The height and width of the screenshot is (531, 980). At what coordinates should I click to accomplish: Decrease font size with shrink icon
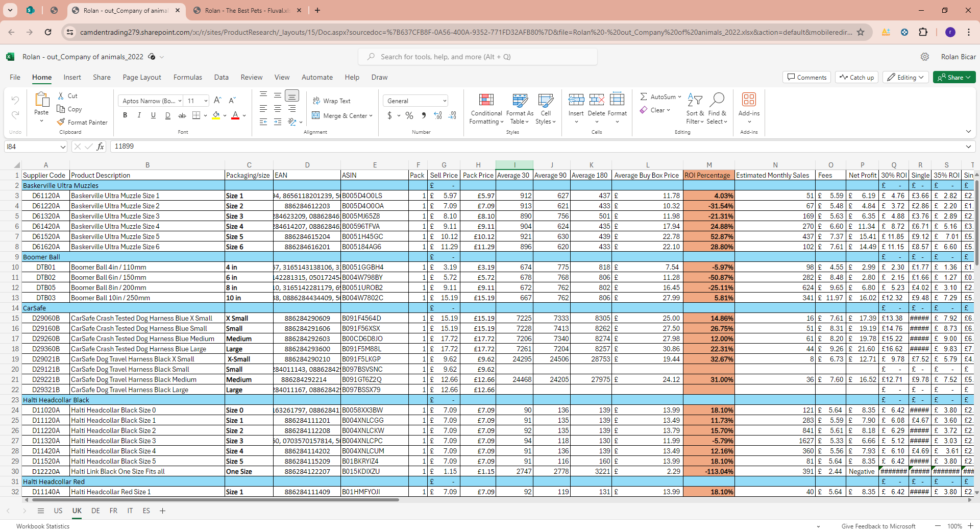tap(232, 101)
